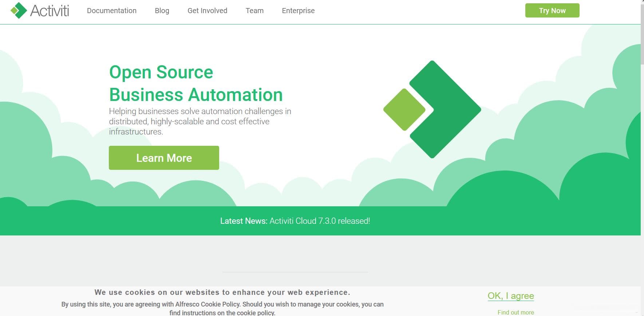
Task: Click the Open Source Business Automation heading
Action: 196,83
